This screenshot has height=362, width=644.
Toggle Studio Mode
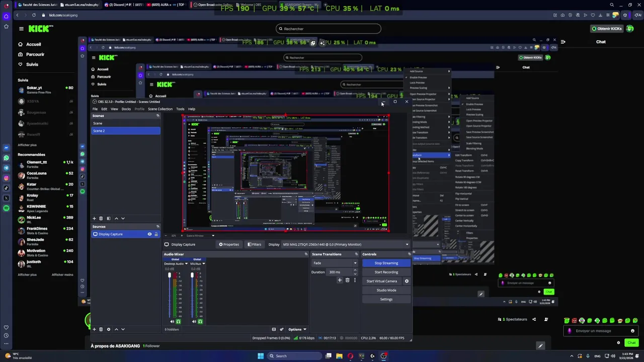386,290
